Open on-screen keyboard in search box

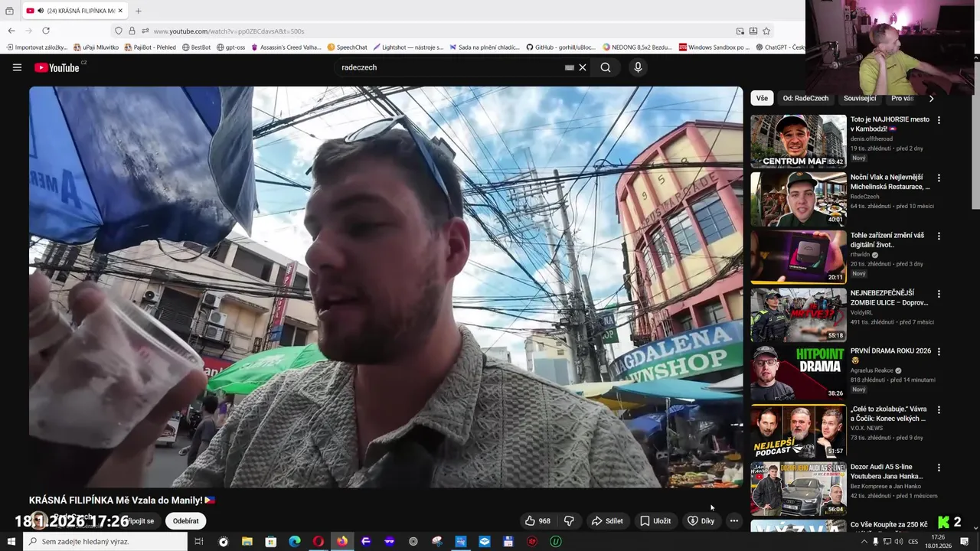pos(569,67)
